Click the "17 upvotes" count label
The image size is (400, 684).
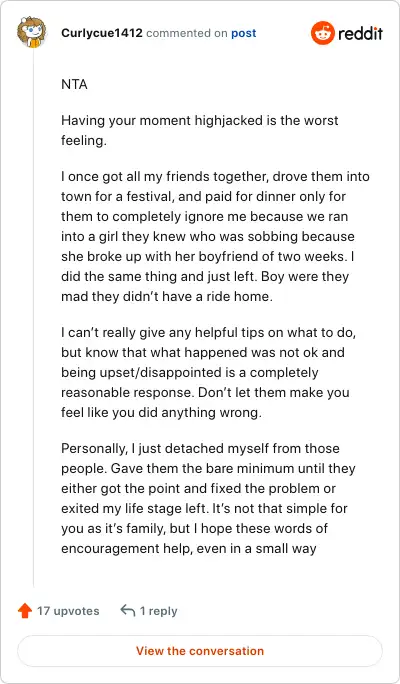click(68, 611)
